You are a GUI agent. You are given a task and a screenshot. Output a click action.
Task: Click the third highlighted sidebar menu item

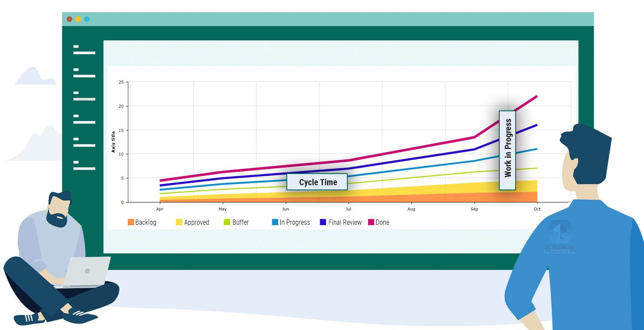[84, 96]
